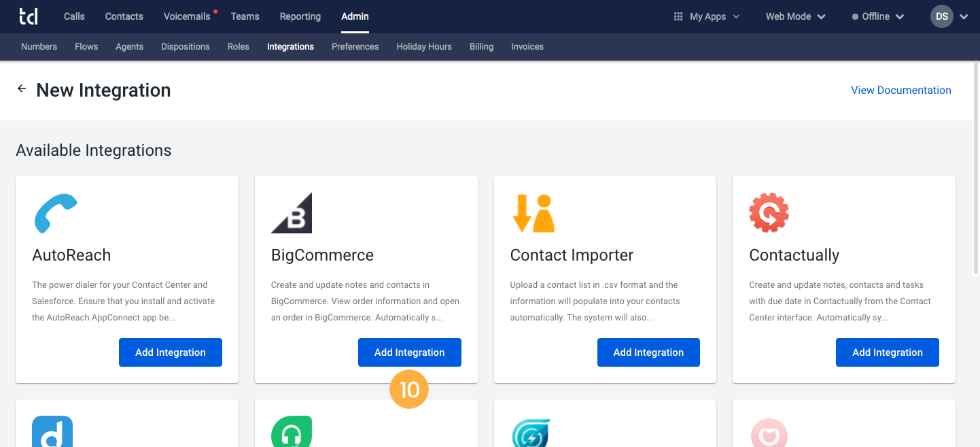Click the page vertical scrollbar

(976, 170)
